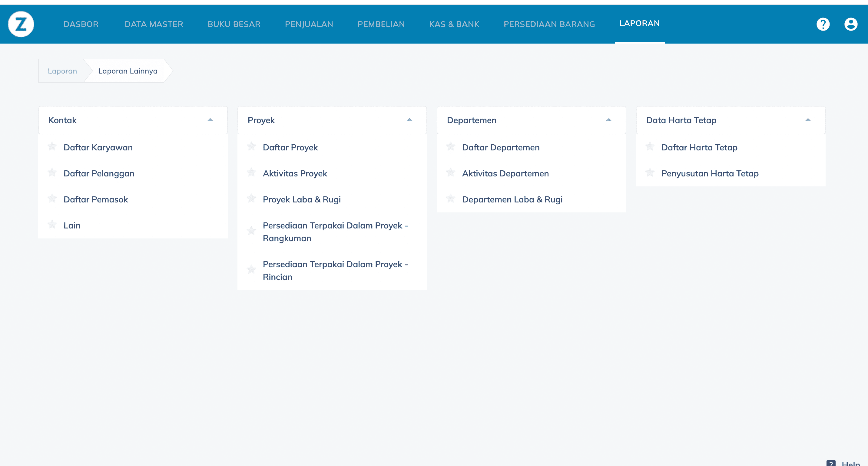Screen dimensions: 868x466
Task: Click the Help widget at bottom corner
Action: click(x=843, y=463)
